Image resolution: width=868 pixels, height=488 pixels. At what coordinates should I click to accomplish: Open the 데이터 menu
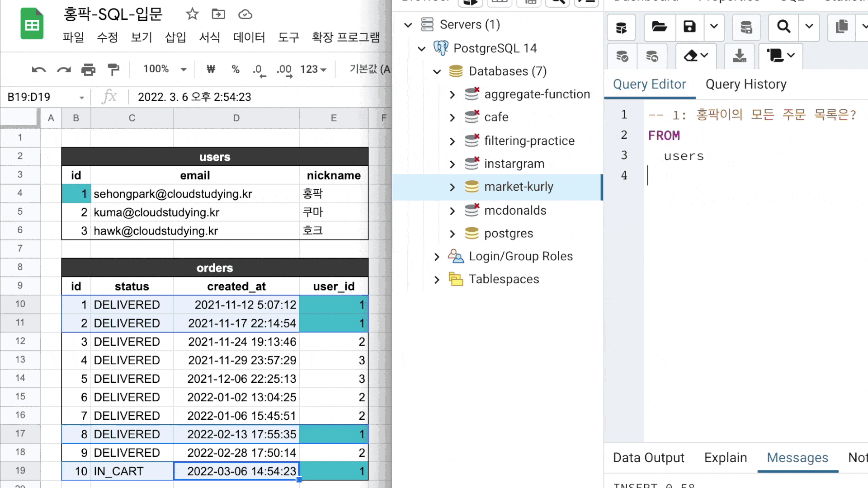coord(249,37)
